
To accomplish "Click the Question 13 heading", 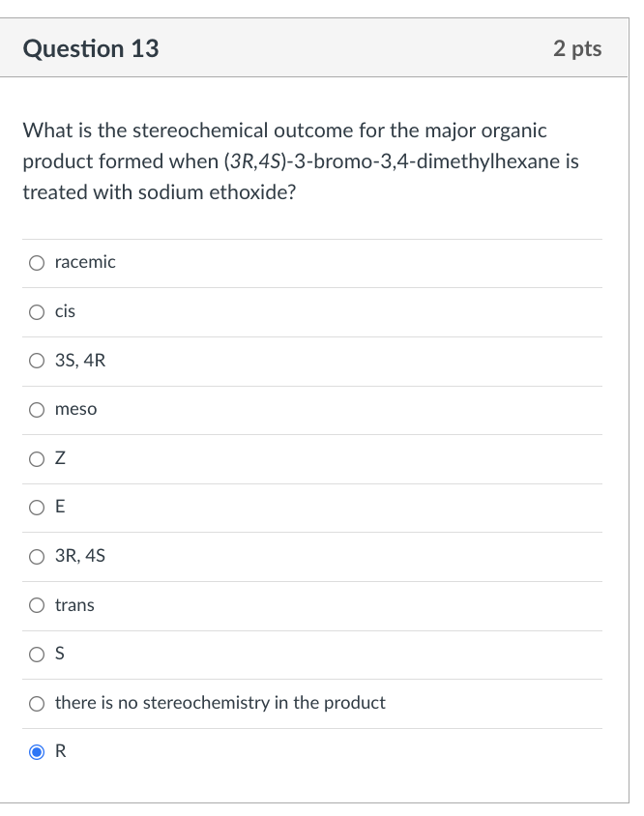I will [91, 47].
